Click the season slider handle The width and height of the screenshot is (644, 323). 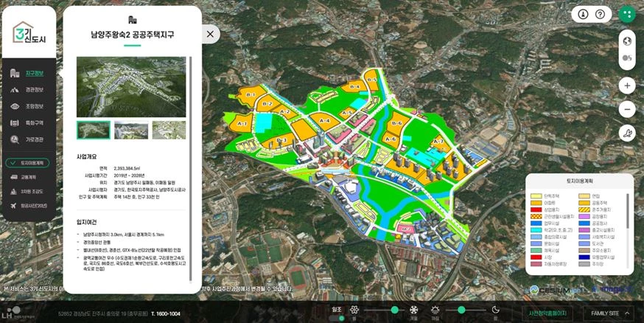click(x=395, y=310)
